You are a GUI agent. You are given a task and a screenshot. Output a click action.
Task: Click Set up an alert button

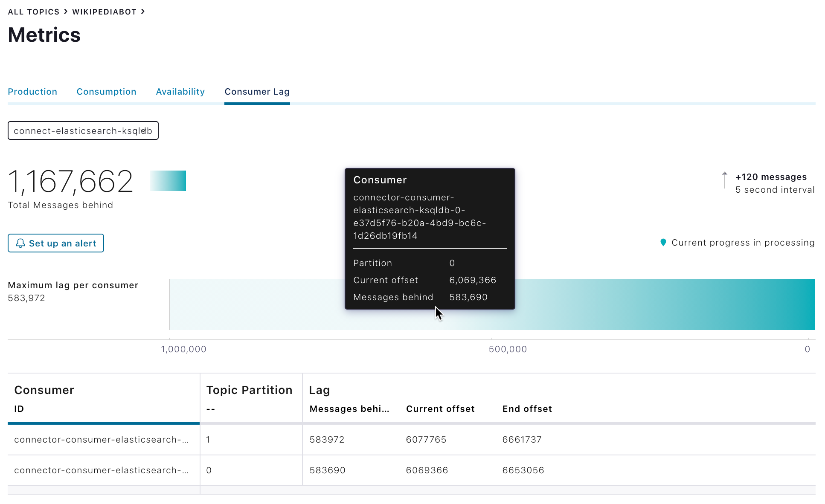click(x=56, y=243)
